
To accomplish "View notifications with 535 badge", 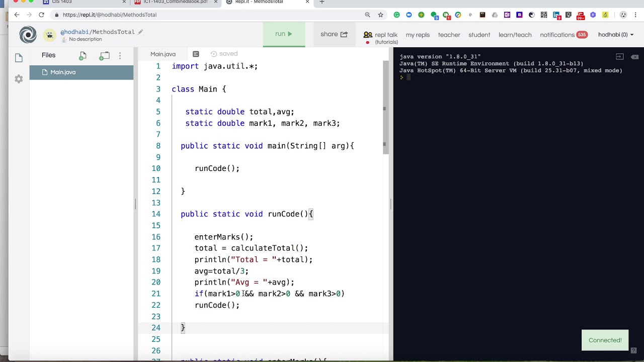I will coord(563,35).
